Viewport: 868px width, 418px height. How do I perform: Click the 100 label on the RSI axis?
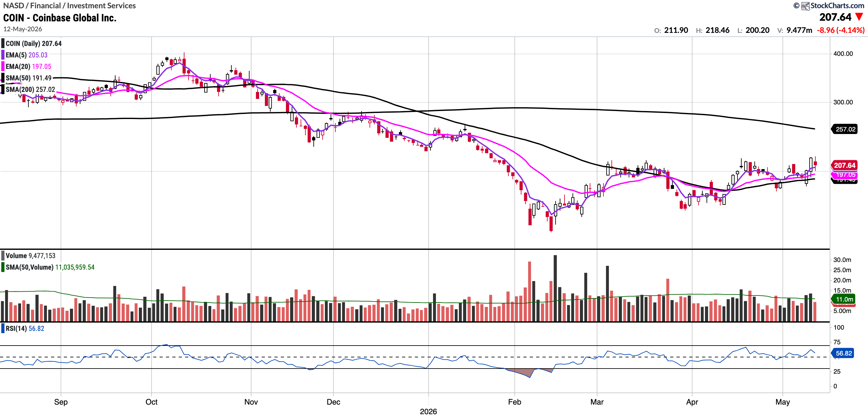tap(839, 327)
